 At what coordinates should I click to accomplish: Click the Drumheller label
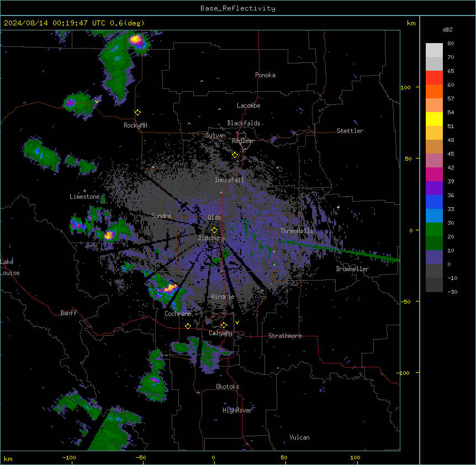coord(352,269)
